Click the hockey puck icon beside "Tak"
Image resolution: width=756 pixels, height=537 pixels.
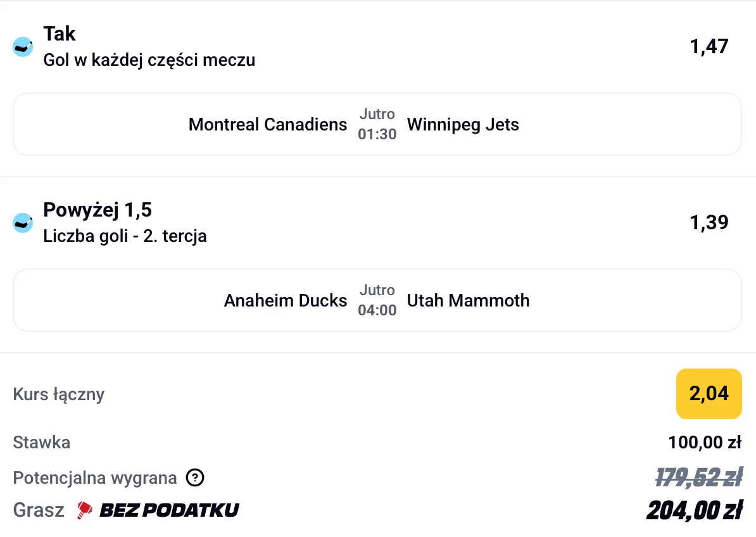point(22,46)
